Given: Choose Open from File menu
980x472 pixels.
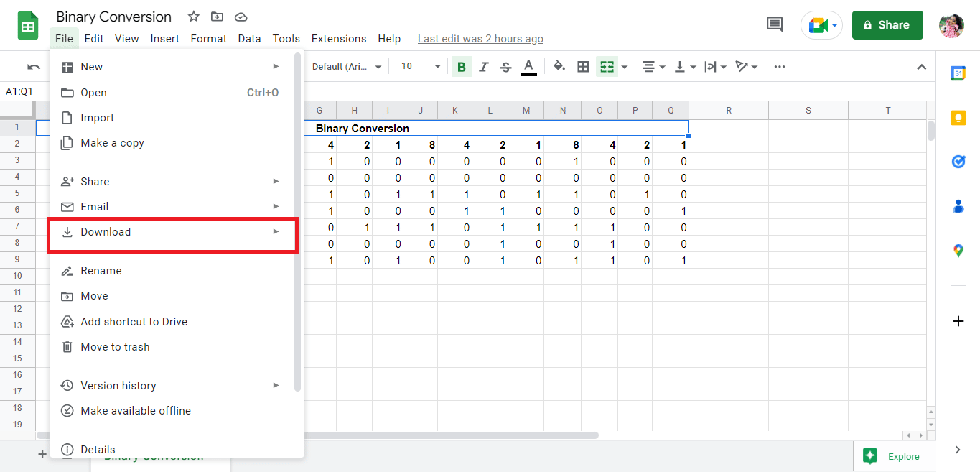Looking at the screenshot, I should 171,93.
